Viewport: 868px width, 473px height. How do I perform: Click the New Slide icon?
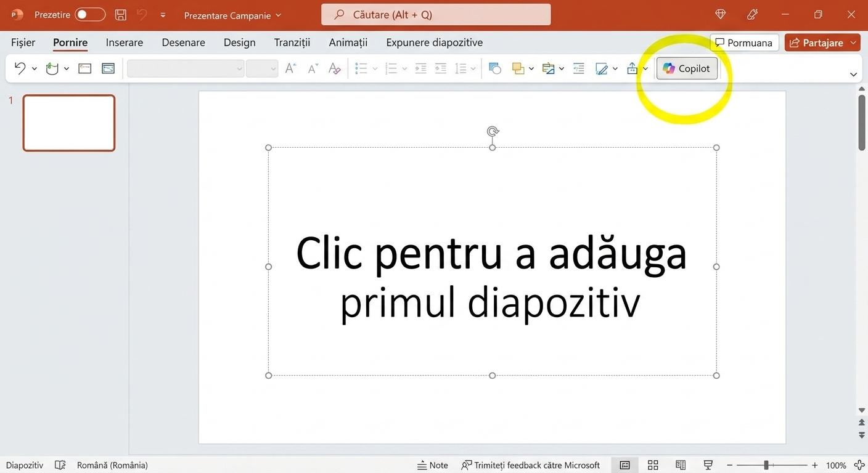(x=85, y=68)
